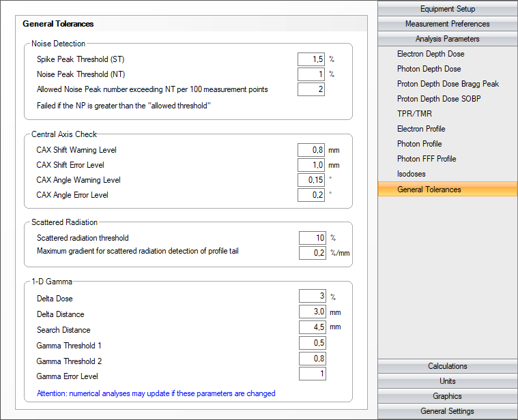Open the Equipment Setup section

(447, 9)
